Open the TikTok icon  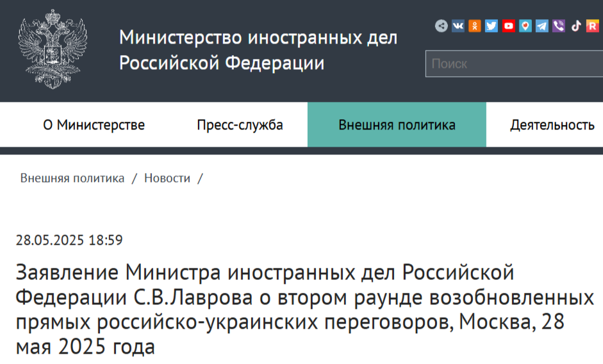pyautogui.click(x=576, y=26)
